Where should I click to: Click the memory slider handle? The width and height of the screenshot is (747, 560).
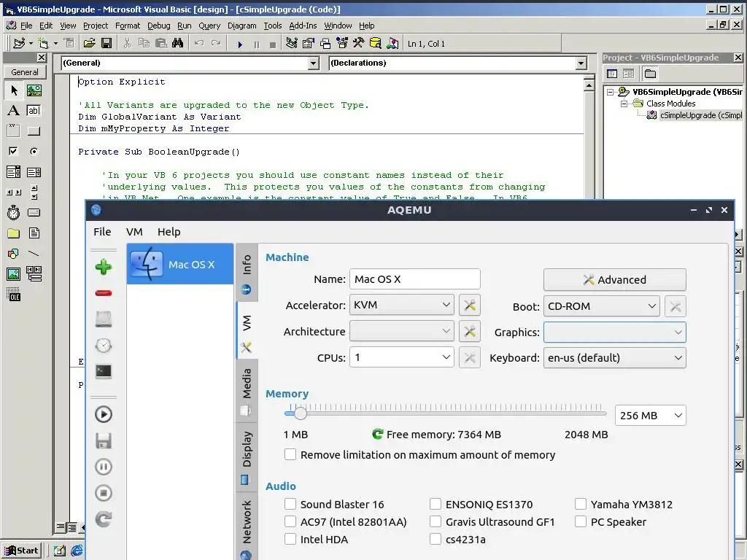tap(300, 413)
